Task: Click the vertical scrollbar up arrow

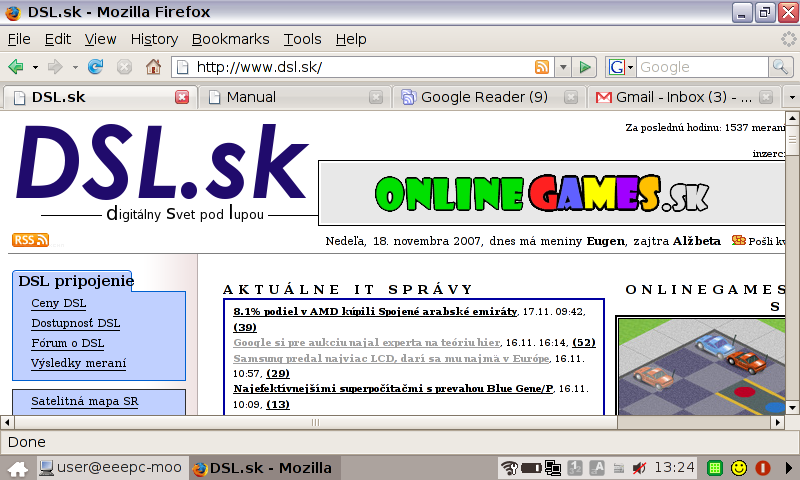Action: [792, 118]
